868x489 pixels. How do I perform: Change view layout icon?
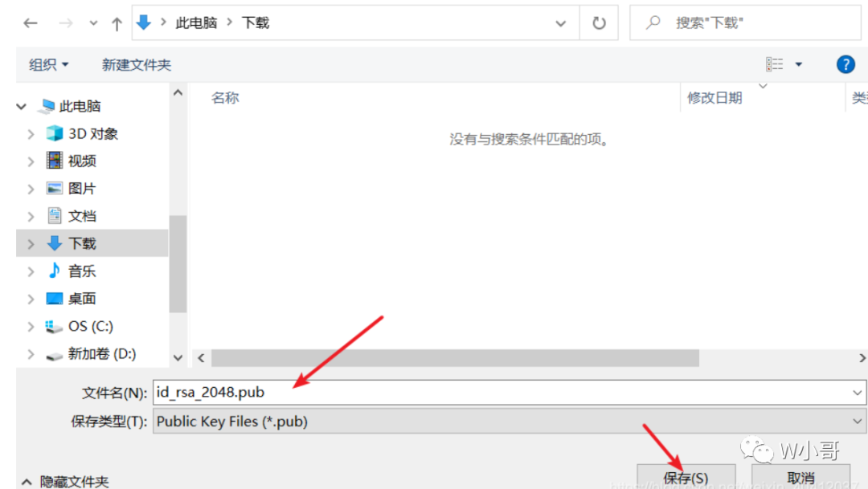[x=775, y=65]
